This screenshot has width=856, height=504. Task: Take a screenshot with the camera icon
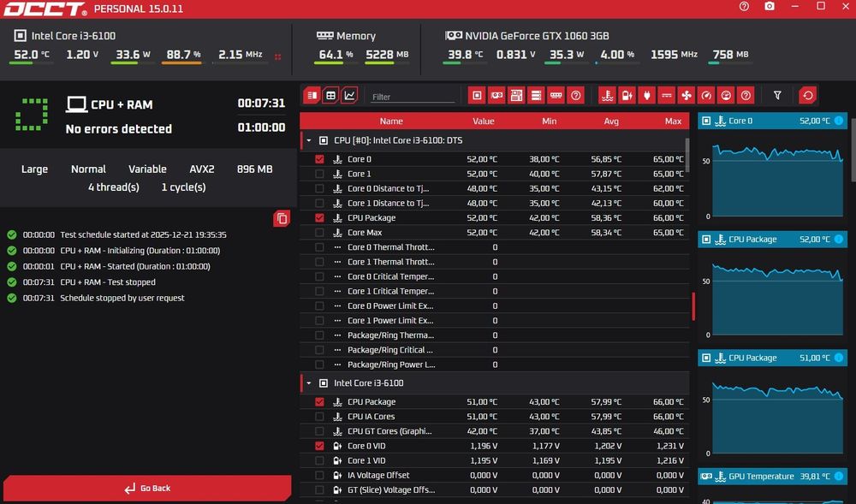[x=770, y=7]
